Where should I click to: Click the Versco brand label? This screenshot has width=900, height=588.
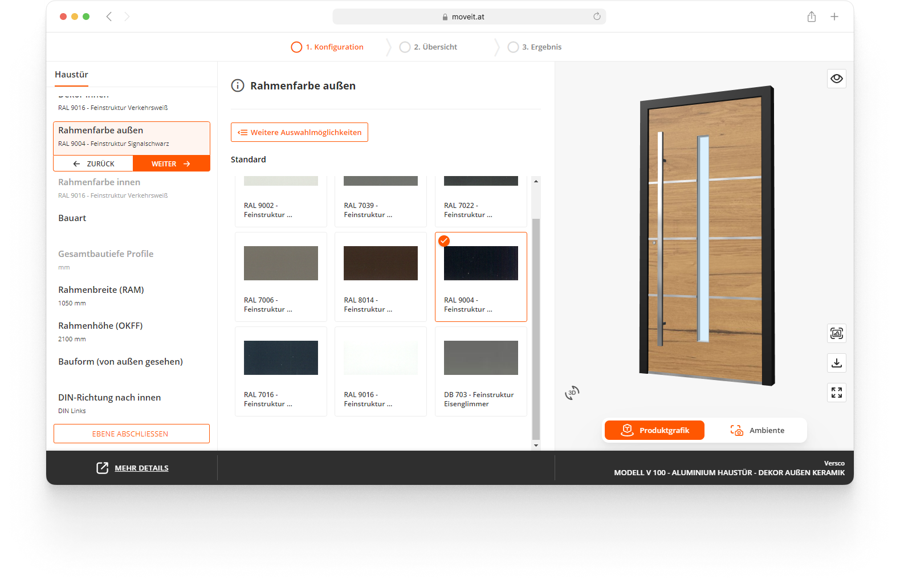coord(834,463)
